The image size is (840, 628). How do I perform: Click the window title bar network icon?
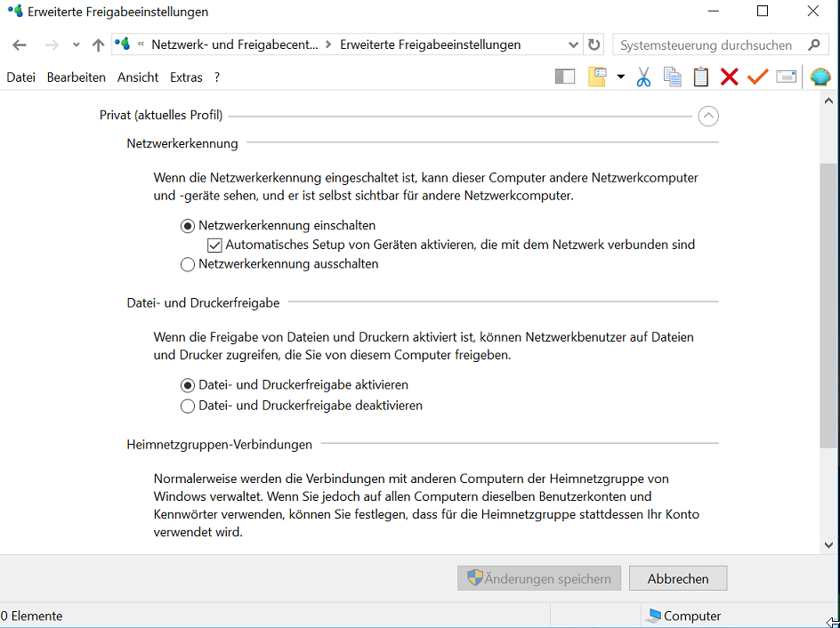(15, 11)
